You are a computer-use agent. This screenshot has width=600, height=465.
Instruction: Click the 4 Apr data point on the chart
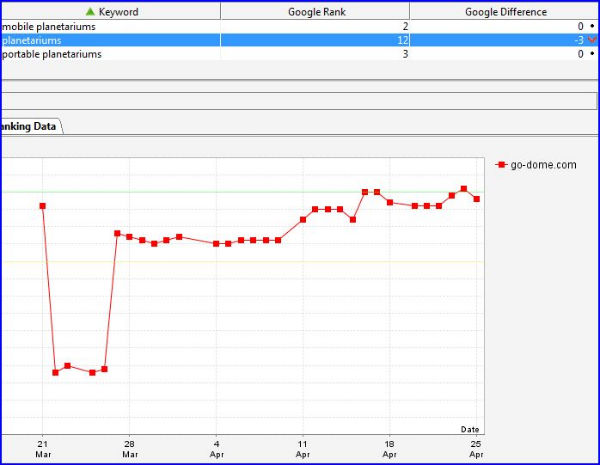tap(216, 244)
